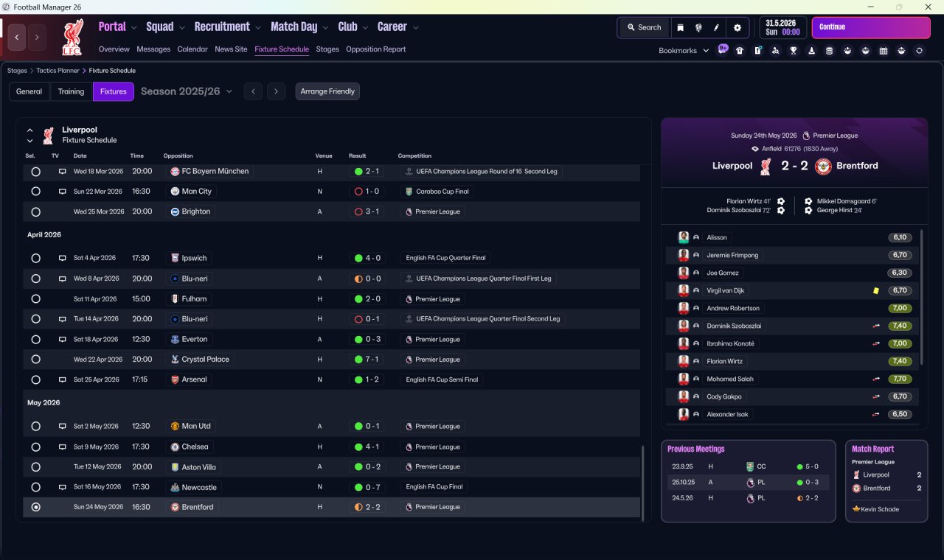944x560 pixels.
Task: Open the 9+ messages speech bubble icon
Action: tap(723, 50)
